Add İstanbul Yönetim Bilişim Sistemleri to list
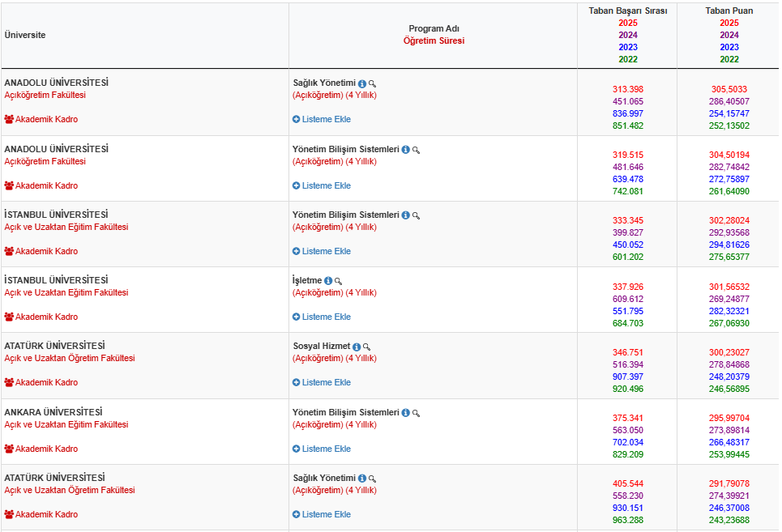 click(x=322, y=252)
